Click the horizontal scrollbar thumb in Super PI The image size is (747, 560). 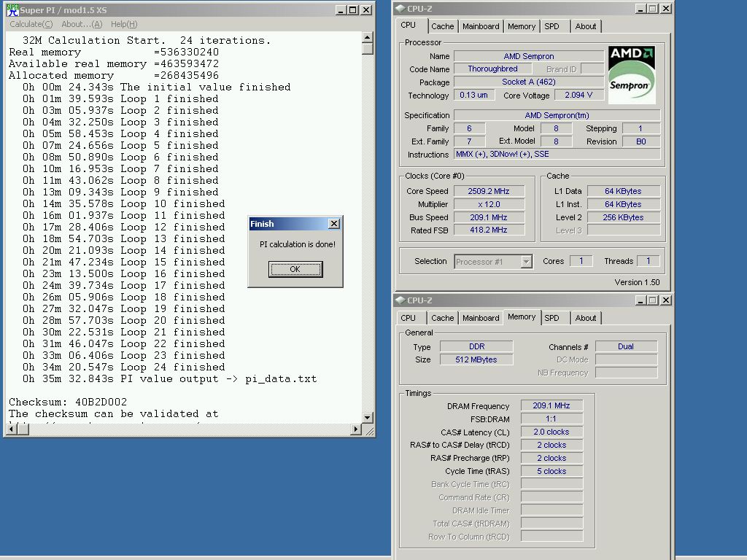click(23, 429)
